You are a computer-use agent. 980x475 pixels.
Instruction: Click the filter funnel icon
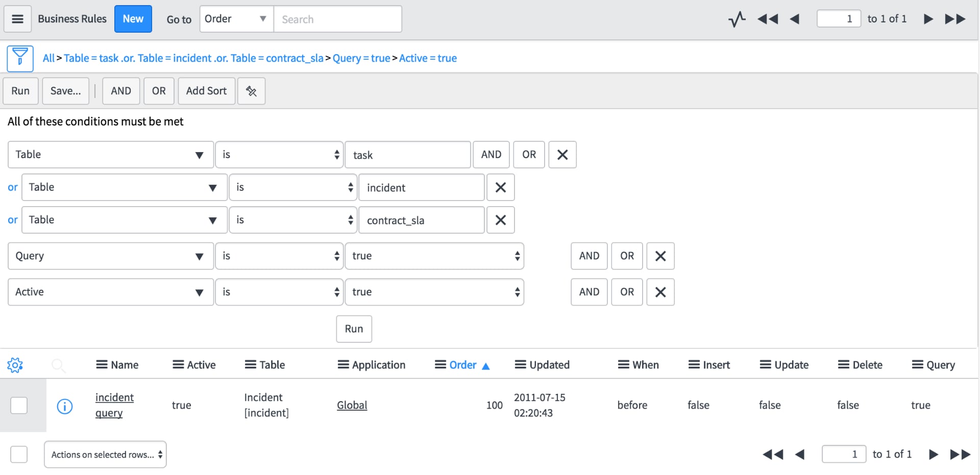click(x=19, y=58)
